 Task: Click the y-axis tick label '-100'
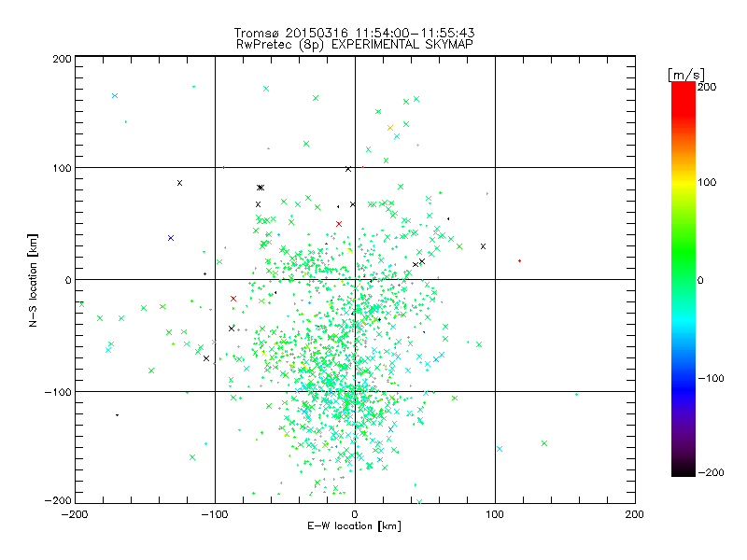[x=58, y=392]
